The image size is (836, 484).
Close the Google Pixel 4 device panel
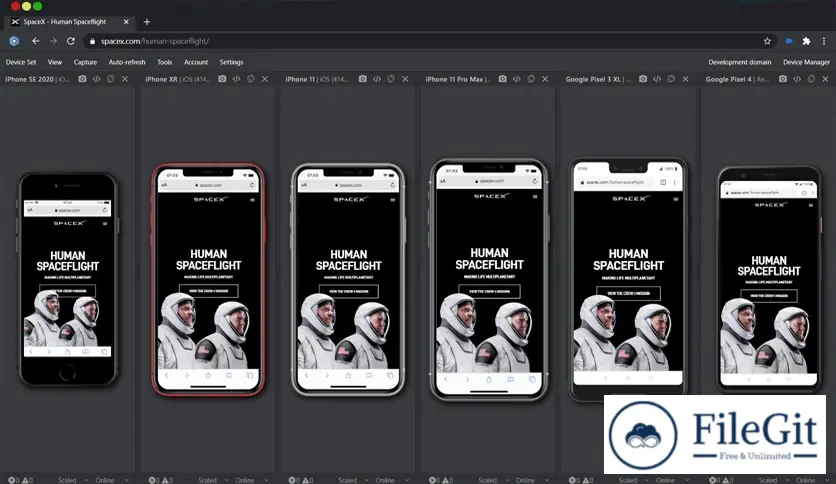coord(825,79)
